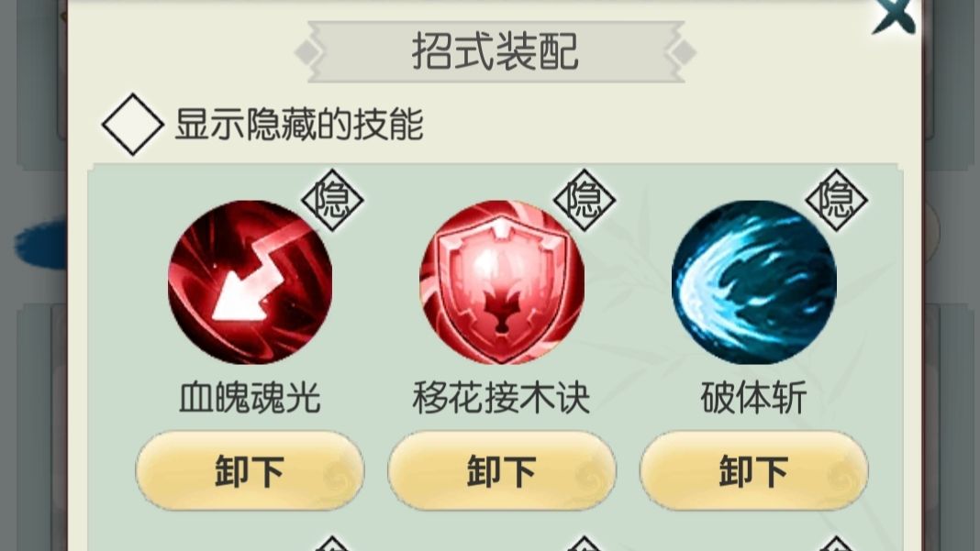Enable the 显示隐藏的技能 diamond checkbox

132,125
